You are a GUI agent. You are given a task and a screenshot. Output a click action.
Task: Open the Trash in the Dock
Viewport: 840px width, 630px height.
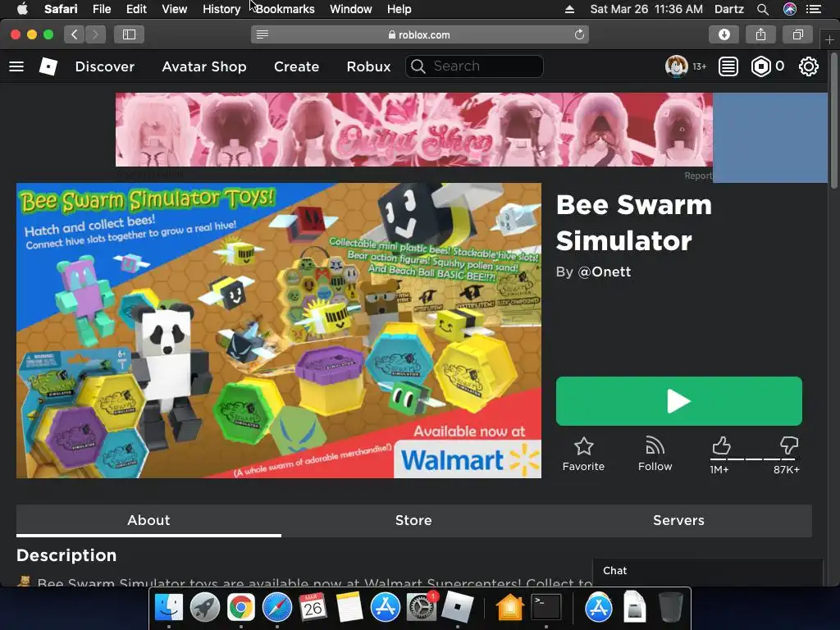tap(670, 608)
